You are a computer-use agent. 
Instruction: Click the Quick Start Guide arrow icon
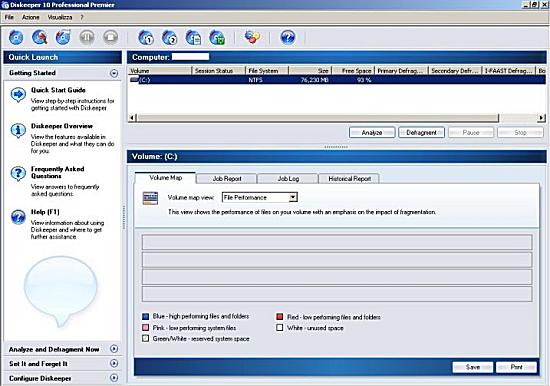(18, 94)
